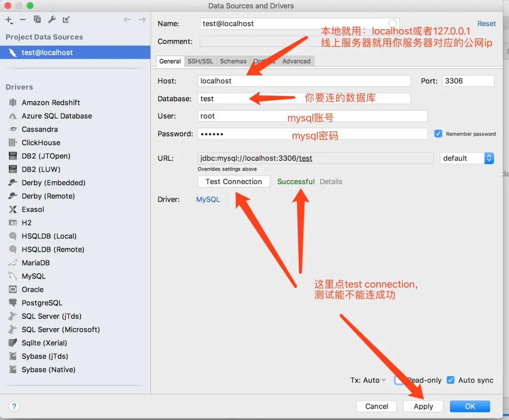Click the back navigation arrow
The image size is (509, 420).
(127, 19)
